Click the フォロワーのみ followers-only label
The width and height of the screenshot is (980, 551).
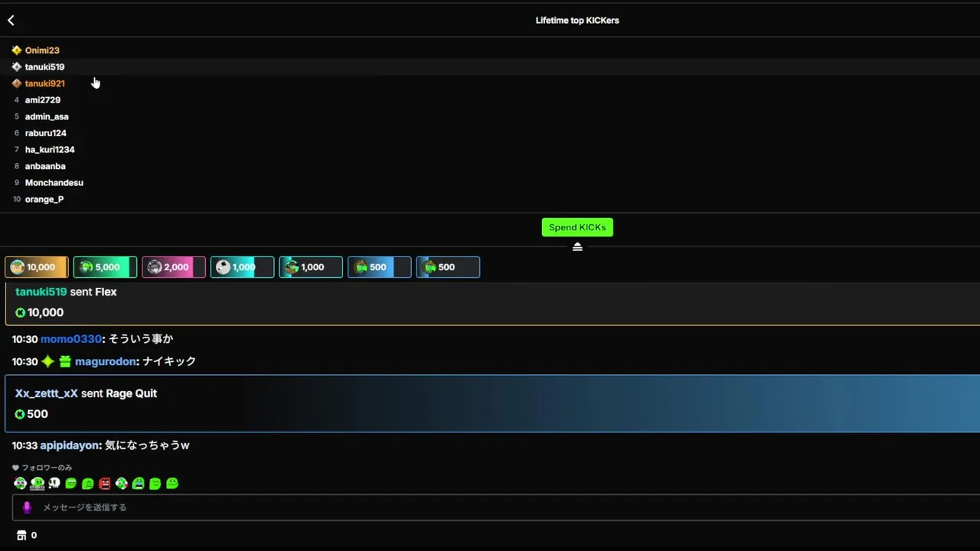pyautogui.click(x=47, y=468)
